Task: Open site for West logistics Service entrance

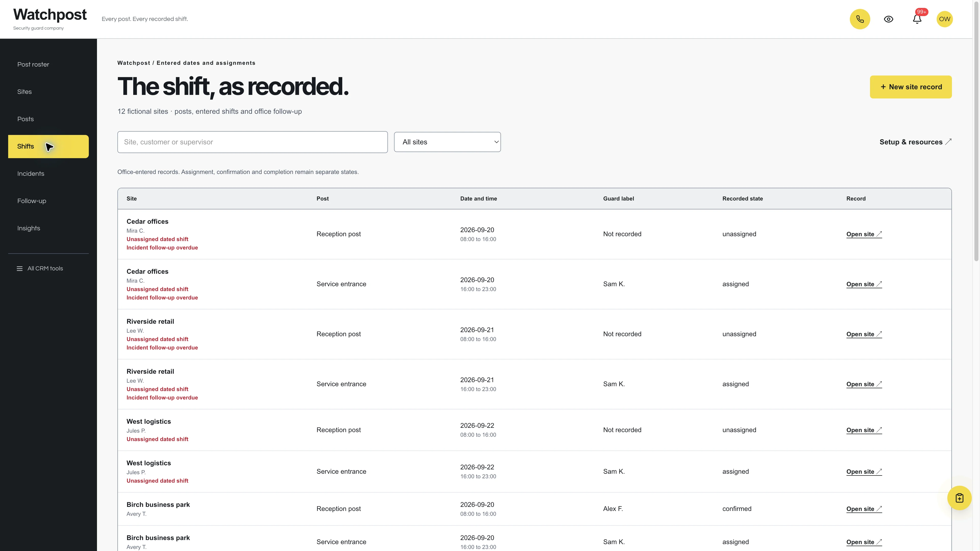Action: coord(864,472)
